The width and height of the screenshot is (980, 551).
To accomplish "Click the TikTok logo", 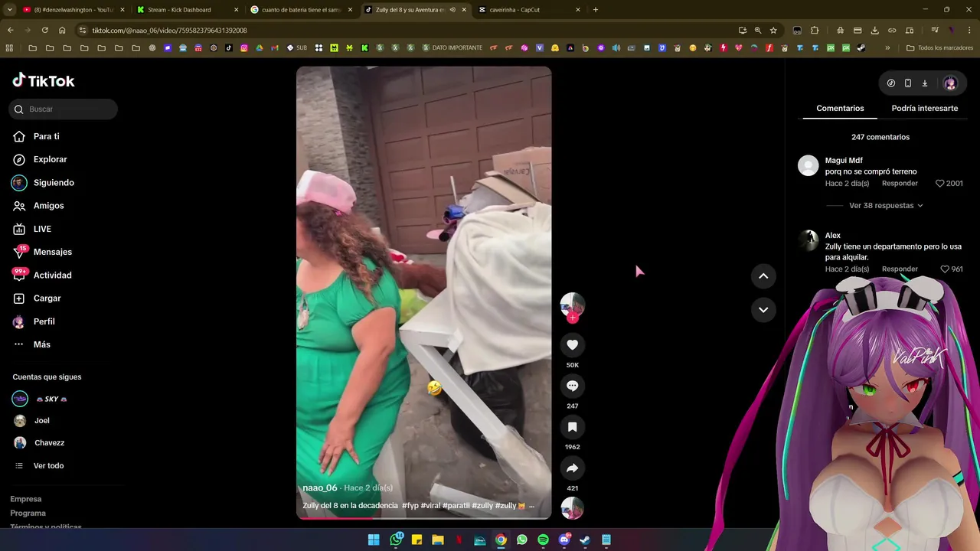I will tap(44, 80).
